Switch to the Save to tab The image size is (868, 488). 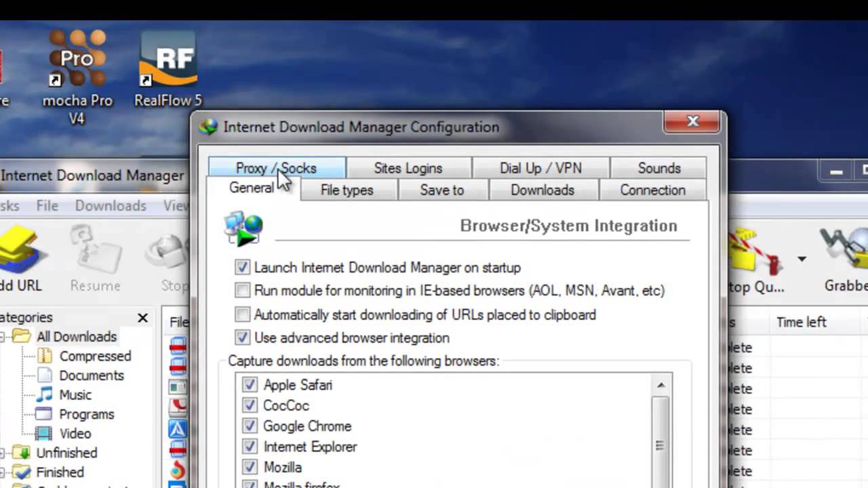(442, 190)
